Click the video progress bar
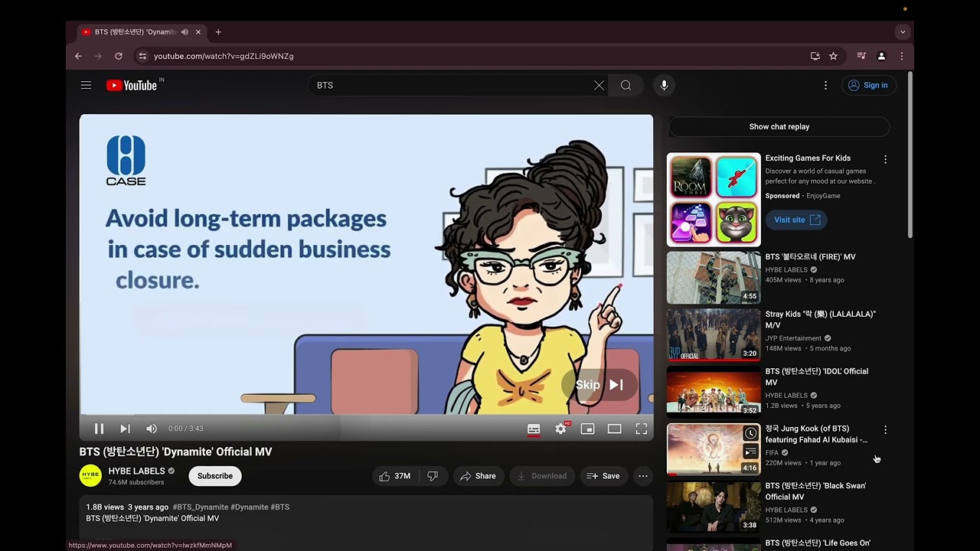 (366, 416)
